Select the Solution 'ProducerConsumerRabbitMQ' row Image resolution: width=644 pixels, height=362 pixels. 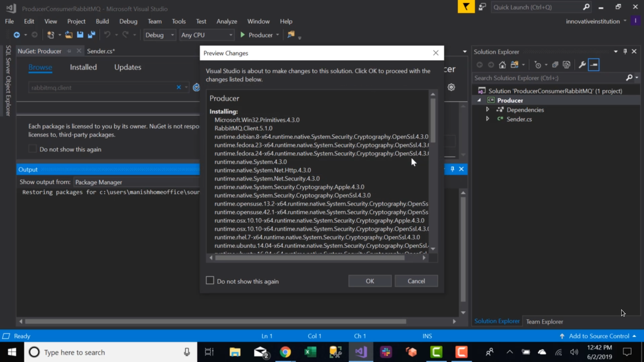coord(555,91)
